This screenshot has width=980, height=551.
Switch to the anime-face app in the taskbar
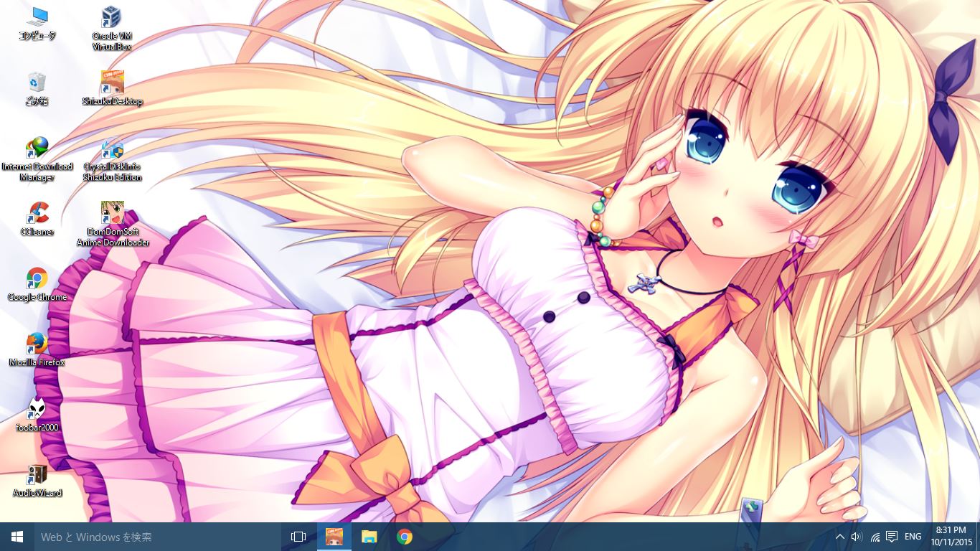pos(334,537)
